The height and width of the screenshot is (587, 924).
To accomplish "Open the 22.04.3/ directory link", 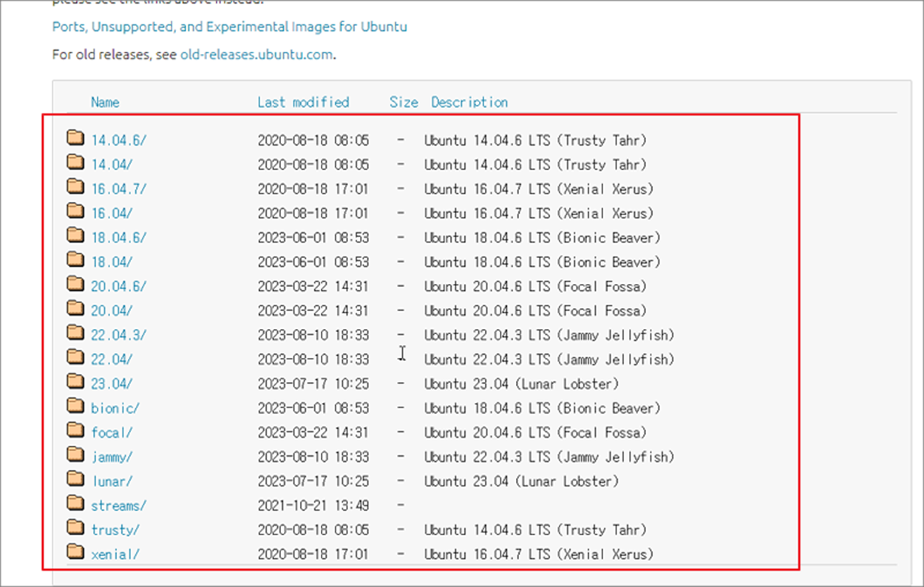I will pos(119,335).
